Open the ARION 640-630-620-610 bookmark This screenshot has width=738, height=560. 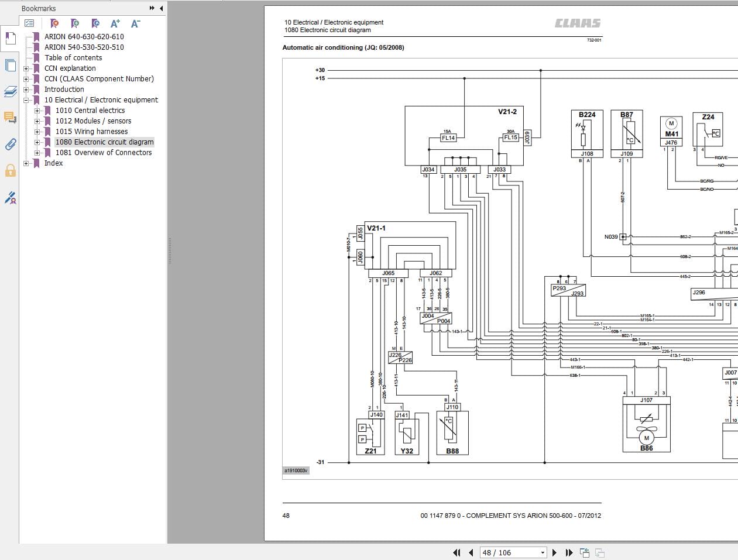[84, 36]
